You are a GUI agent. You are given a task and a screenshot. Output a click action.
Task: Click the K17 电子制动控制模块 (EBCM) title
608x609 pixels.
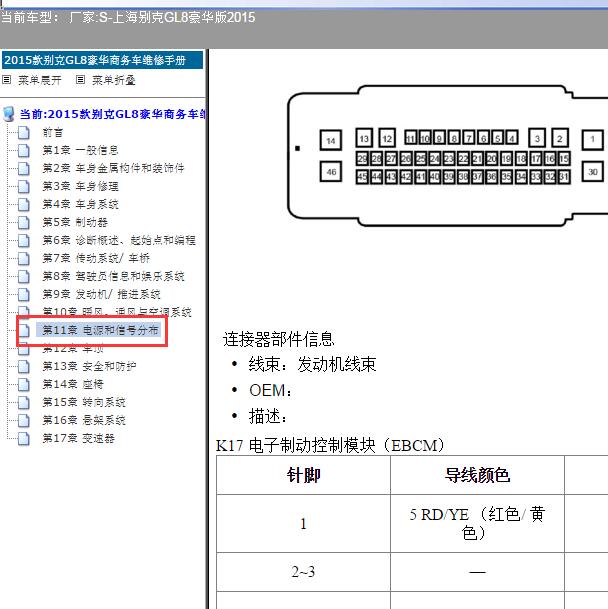point(330,445)
